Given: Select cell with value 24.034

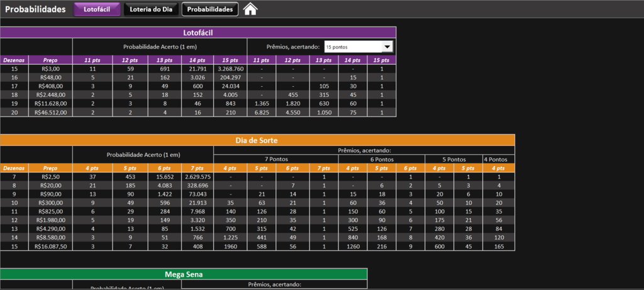Looking at the screenshot, I should [x=230, y=86].
